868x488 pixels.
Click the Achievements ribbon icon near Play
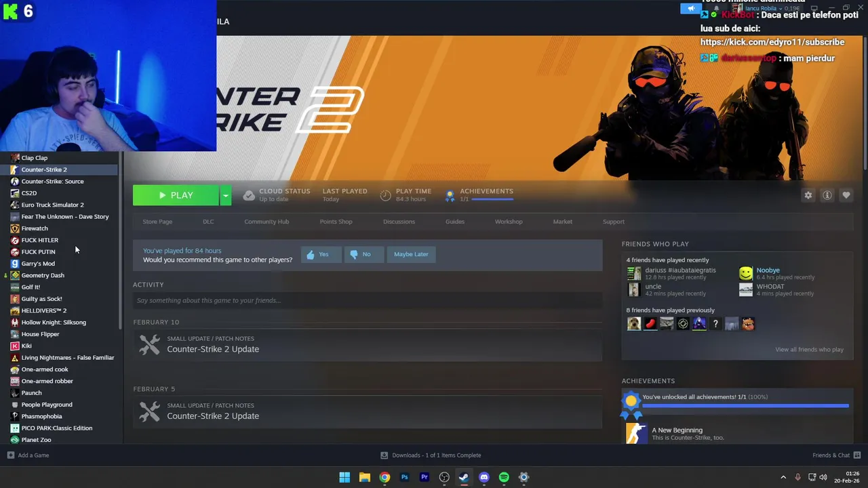click(x=449, y=196)
